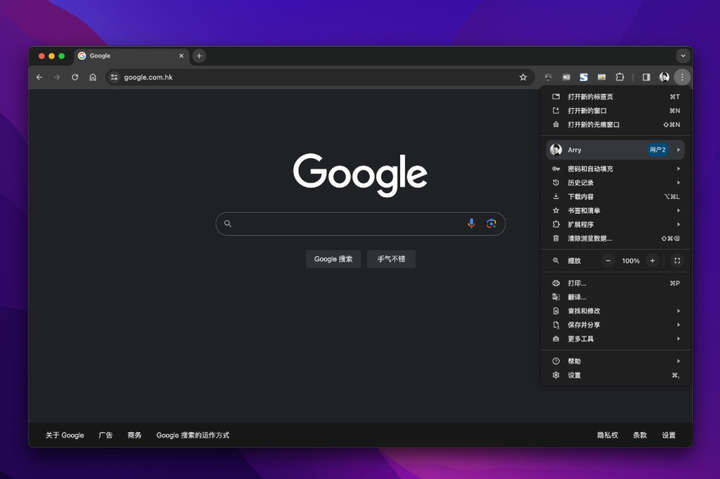720x479 pixels.
Task: Expand 历史记录 submenu
Action: point(615,183)
